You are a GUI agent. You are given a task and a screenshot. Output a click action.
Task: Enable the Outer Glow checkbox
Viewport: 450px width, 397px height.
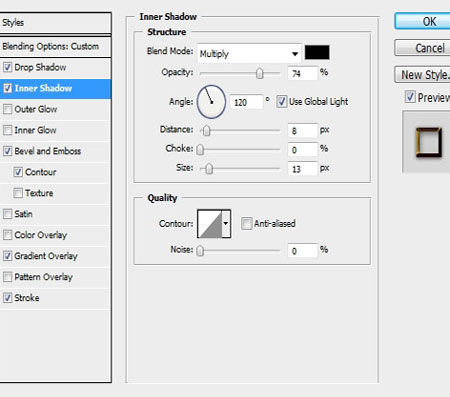(x=7, y=109)
